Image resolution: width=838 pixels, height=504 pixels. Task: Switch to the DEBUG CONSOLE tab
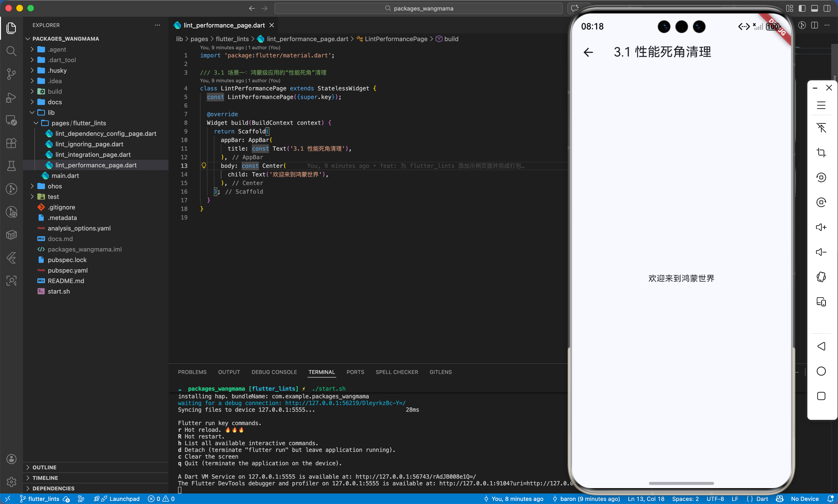click(x=274, y=372)
